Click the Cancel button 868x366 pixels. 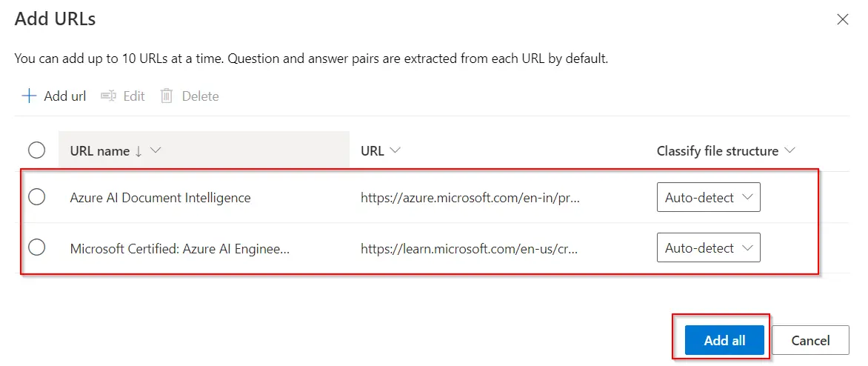pyautogui.click(x=810, y=340)
